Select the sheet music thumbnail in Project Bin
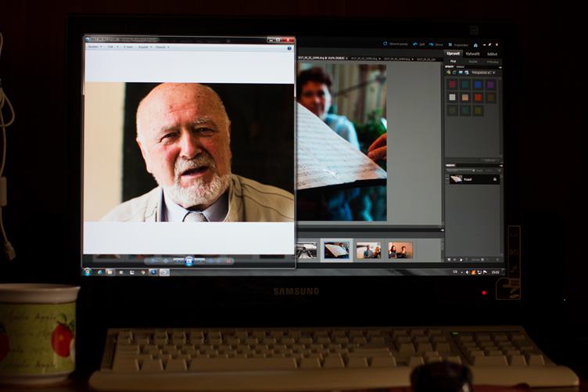588x392 pixels. [x=336, y=250]
